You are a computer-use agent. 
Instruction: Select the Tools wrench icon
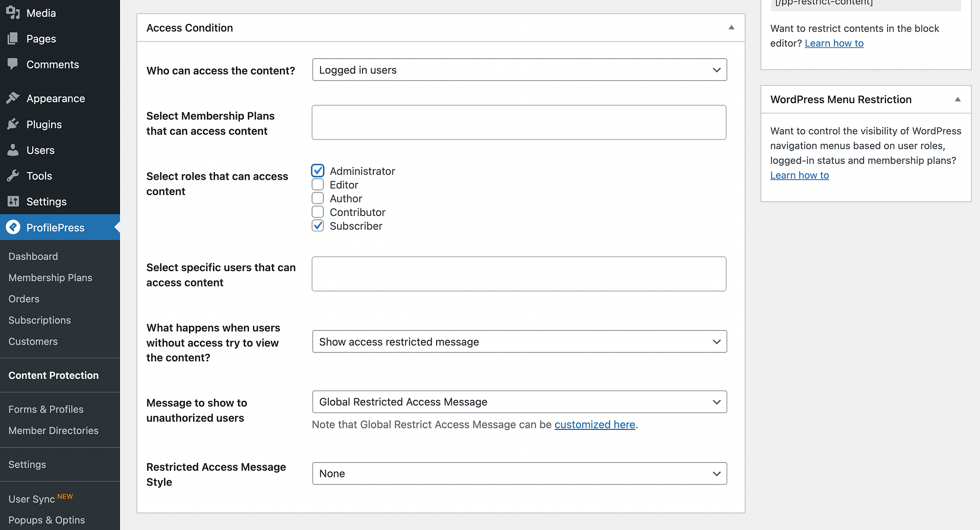click(13, 176)
